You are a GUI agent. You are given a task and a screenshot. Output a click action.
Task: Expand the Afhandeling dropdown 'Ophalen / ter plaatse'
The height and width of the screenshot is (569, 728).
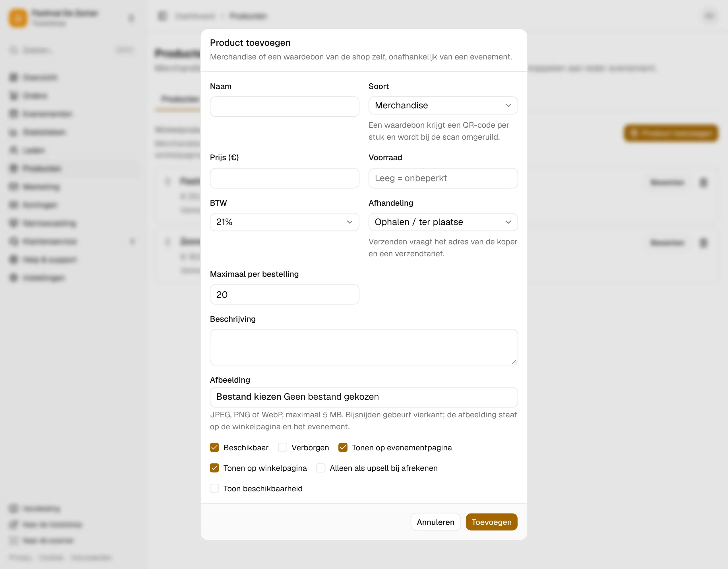[x=443, y=222]
